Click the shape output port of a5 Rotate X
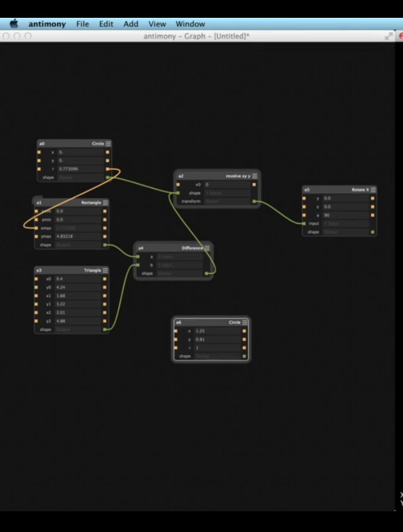Screen dimensions: 403x532 [373, 232]
